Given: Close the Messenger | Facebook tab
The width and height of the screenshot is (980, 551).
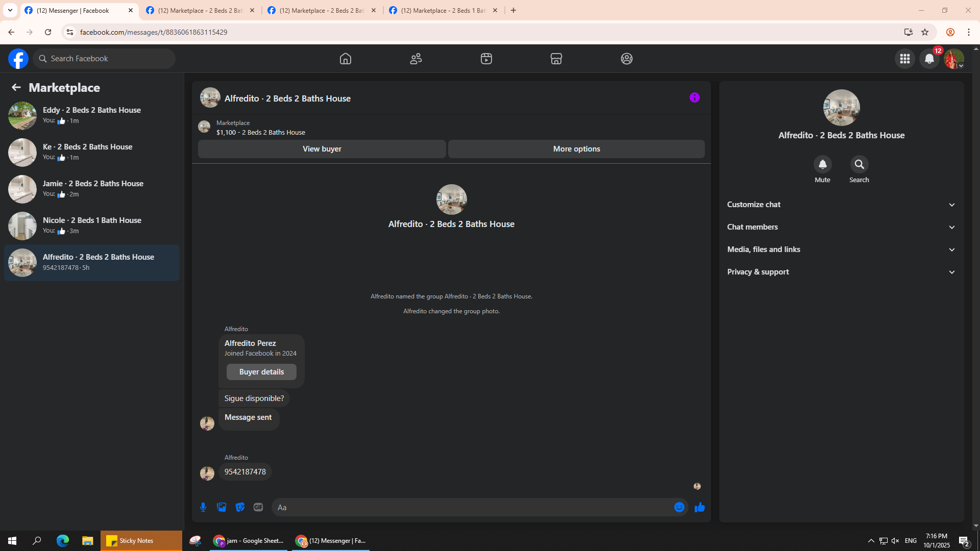Looking at the screenshot, I should pos(131,10).
